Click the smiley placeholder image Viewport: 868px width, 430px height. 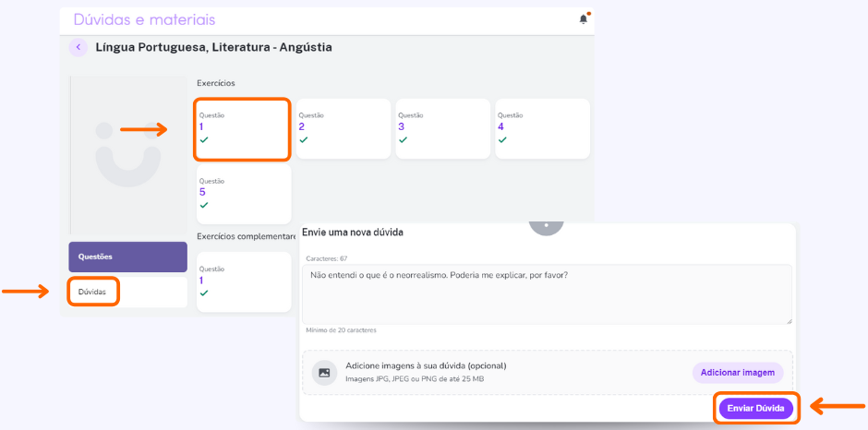pos(128,154)
